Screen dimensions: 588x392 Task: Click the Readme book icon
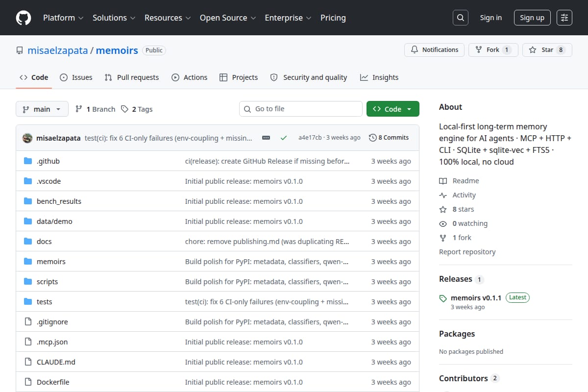pos(443,181)
